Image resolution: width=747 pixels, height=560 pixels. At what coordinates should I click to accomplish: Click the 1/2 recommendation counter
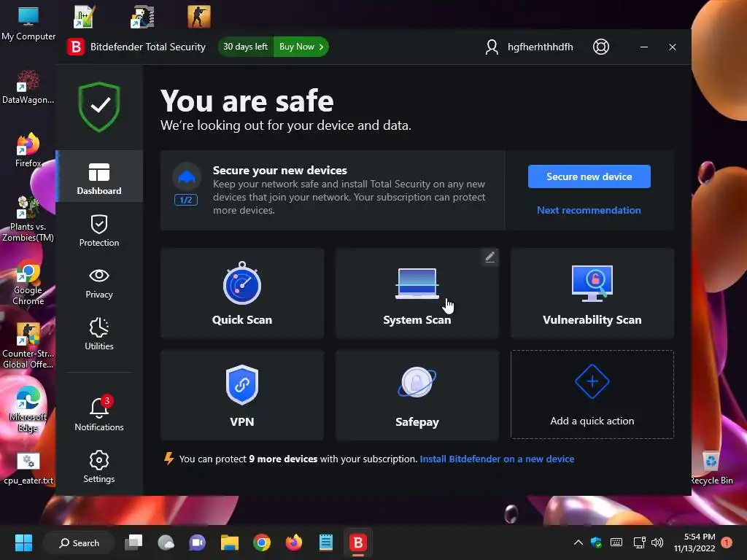(x=186, y=200)
